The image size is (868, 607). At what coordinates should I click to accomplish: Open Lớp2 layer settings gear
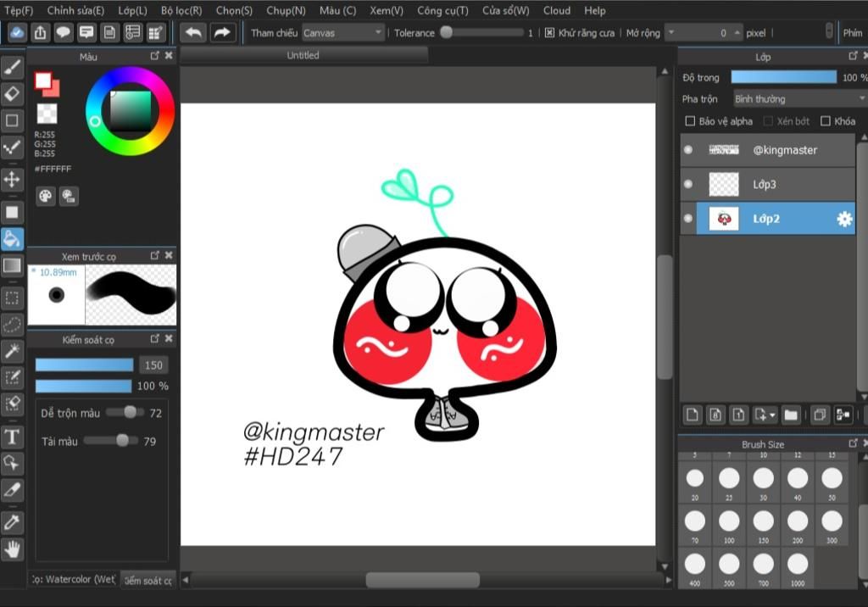[x=844, y=220]
